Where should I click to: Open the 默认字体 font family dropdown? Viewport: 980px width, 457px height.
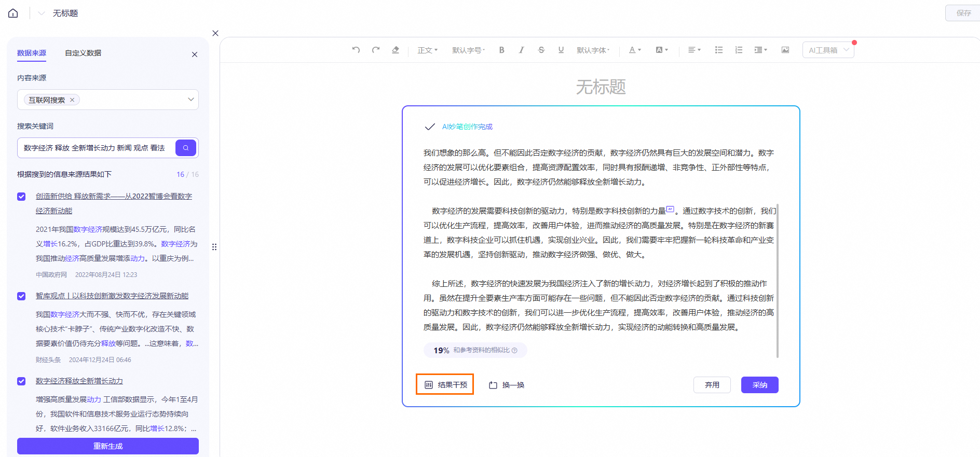click(593, 50)
